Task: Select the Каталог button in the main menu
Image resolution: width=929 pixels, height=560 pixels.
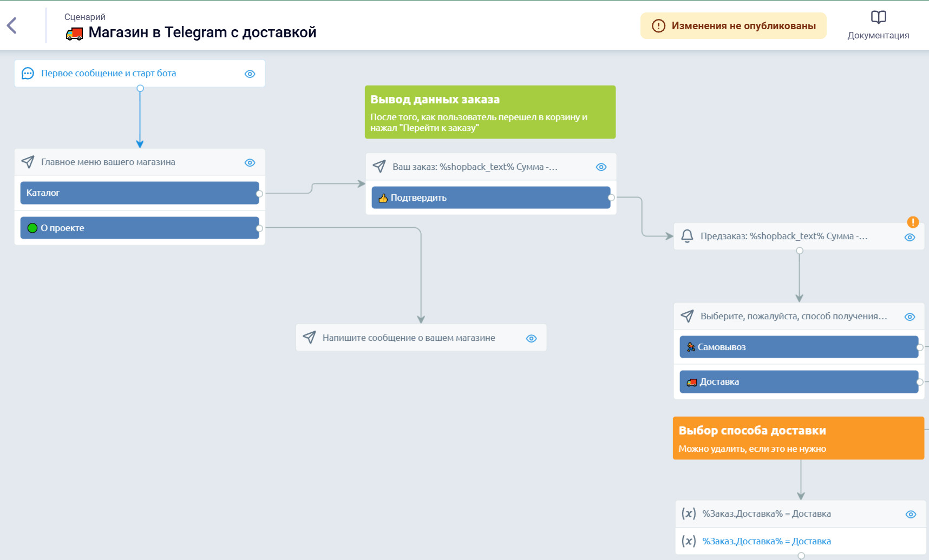Action: [x=139, y=193]
